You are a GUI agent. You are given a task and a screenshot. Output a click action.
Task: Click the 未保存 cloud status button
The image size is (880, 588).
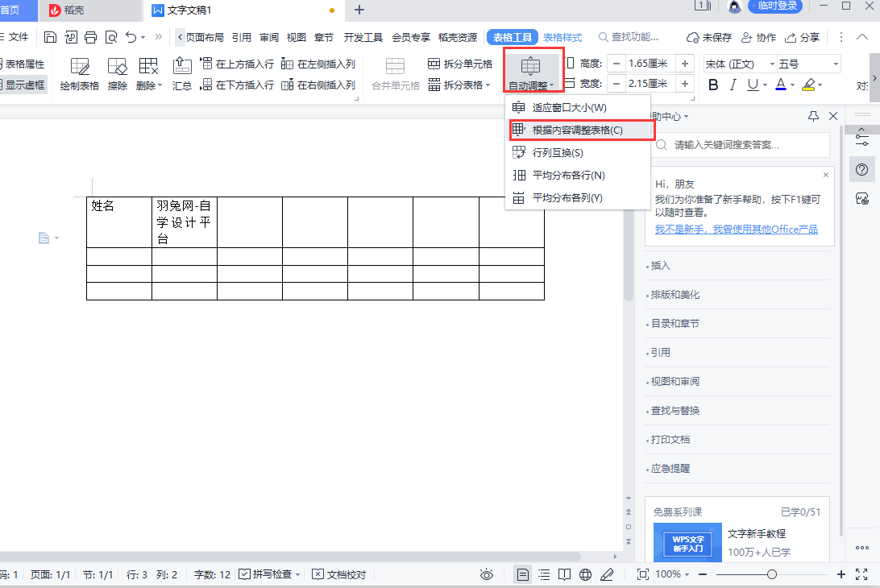[x=709, y=38]
